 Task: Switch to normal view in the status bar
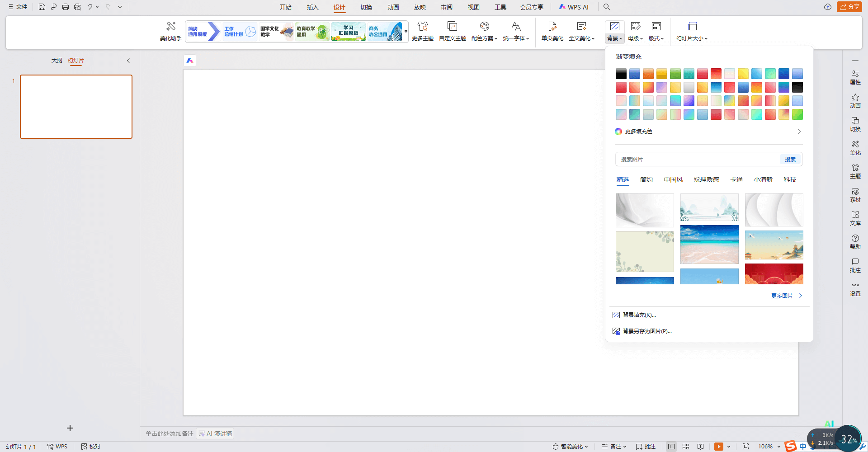[671, 447]
